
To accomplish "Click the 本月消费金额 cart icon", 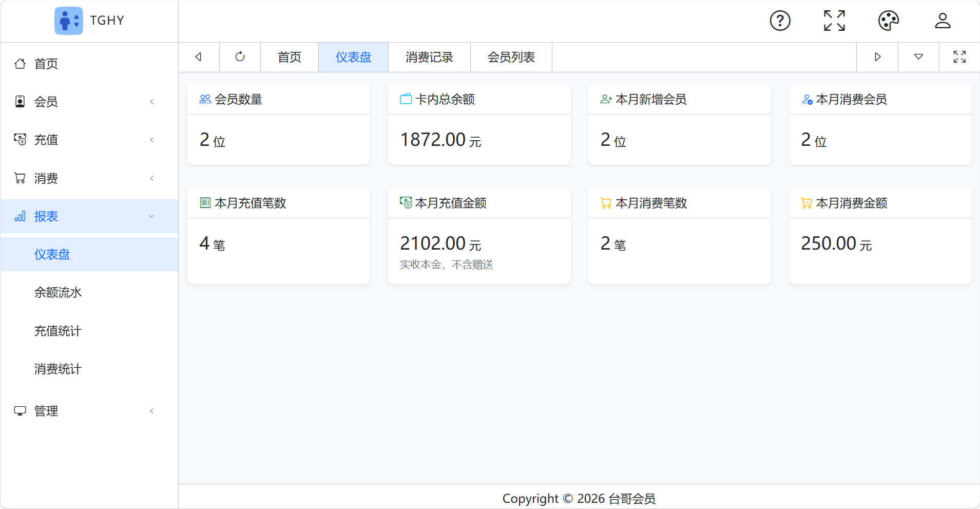I will (807, 203).
